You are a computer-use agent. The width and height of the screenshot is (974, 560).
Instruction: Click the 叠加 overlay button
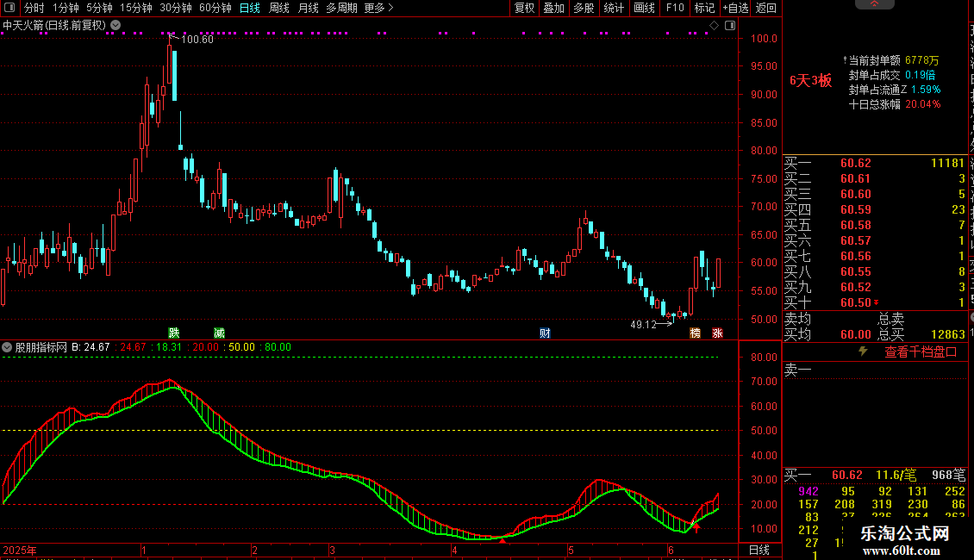553,8
